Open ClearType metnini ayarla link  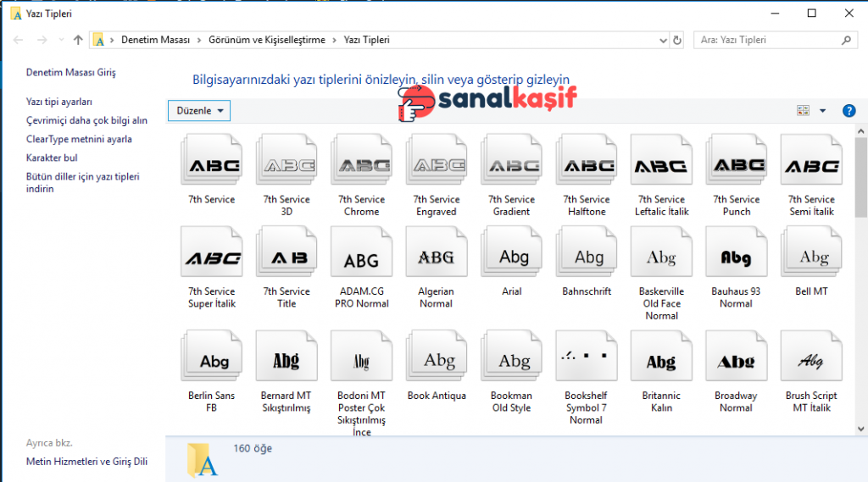[x=79, y=139]
